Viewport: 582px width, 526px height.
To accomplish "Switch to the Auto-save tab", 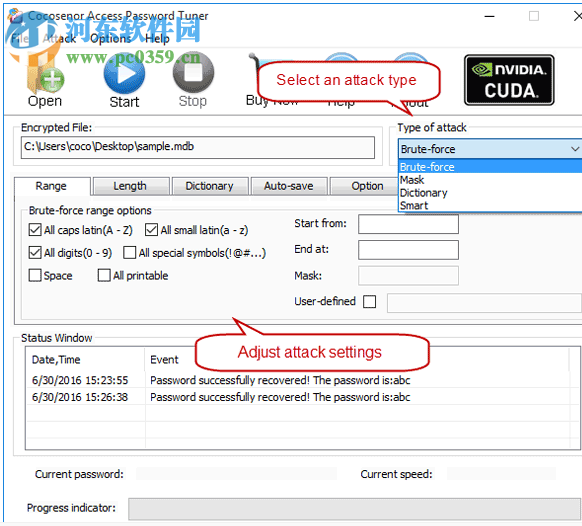I will coord(289,186).
